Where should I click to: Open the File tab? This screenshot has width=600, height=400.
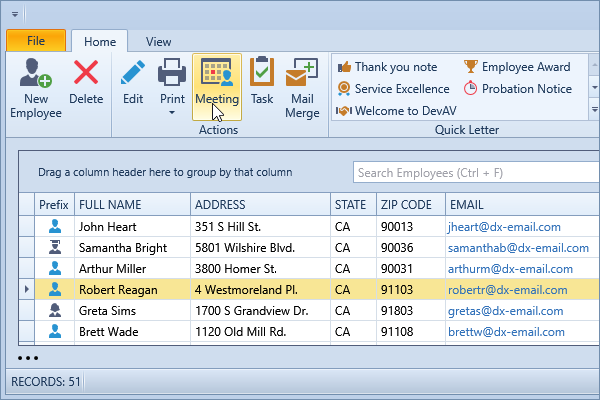pyautogui.click(x=36, y=41)
